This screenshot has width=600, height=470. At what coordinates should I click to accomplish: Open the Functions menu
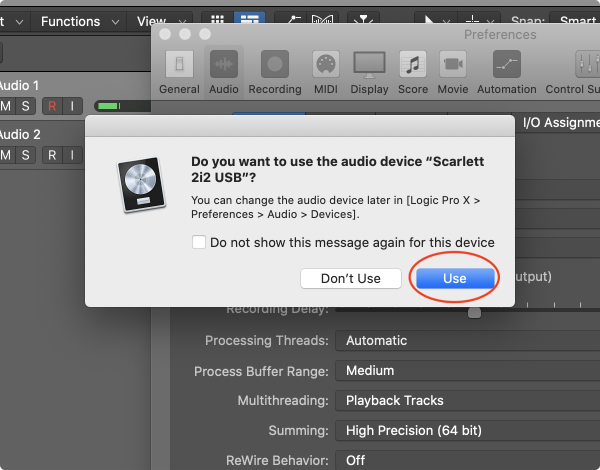coord(80,21)
